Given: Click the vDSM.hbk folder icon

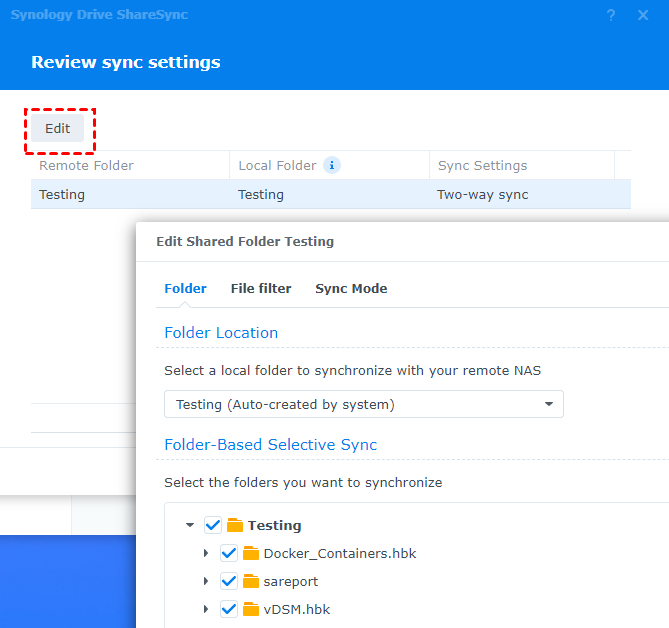Looking at the screenshot, I should coord(251,609).
